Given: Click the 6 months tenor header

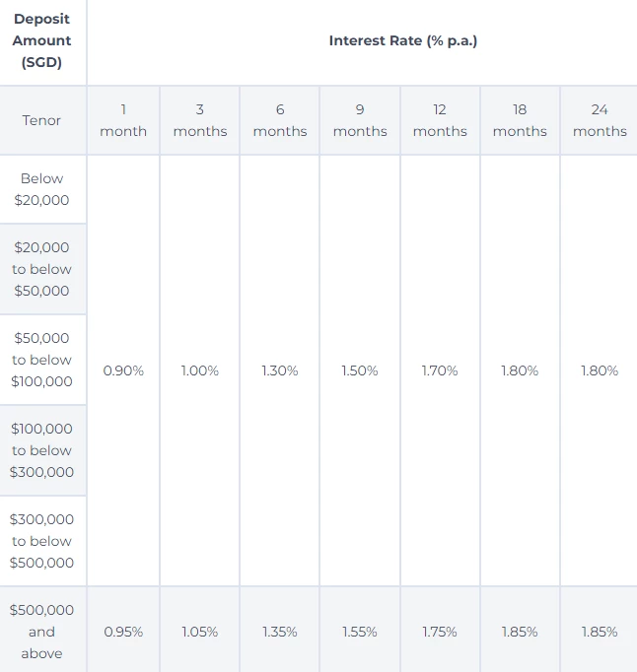Looking at the screenshot, I should point(280,120).
